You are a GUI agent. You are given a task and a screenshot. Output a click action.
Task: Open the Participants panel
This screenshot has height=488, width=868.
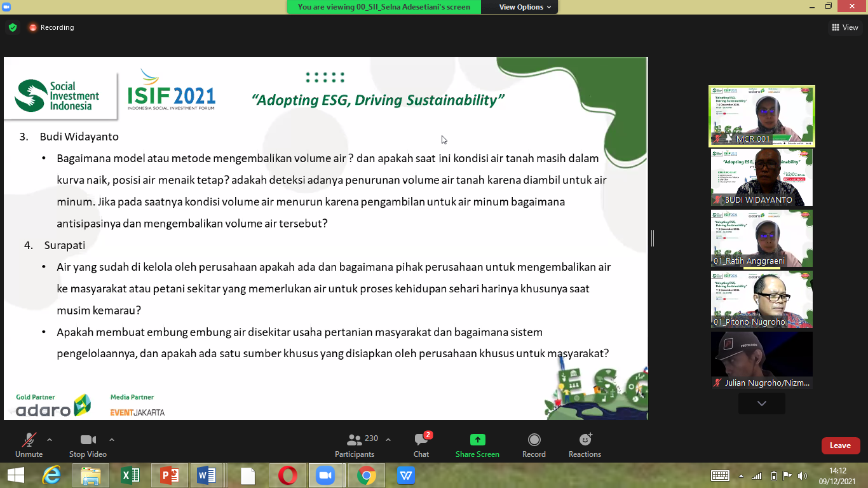(x=355, y=445)
